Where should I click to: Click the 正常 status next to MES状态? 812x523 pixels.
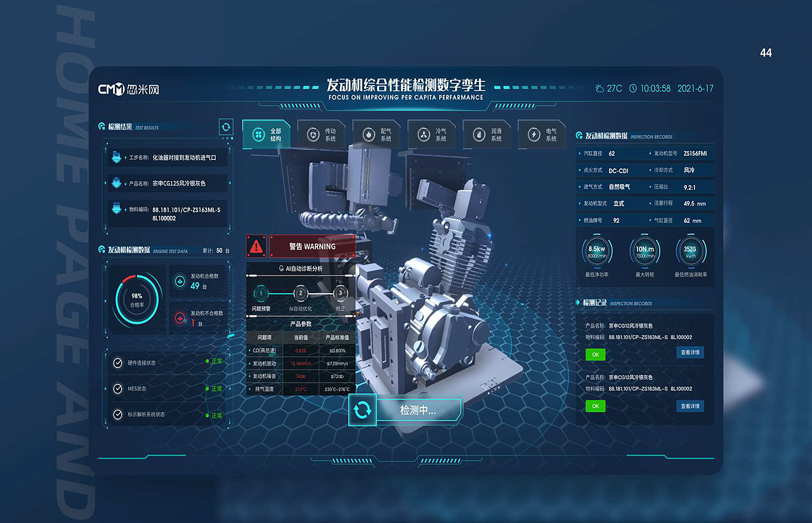point(217,388)
